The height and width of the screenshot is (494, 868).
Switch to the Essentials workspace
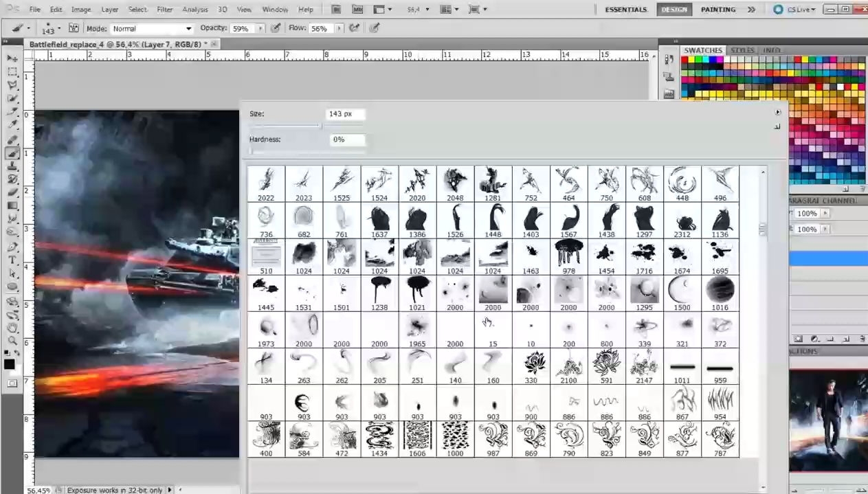tap(625, 10)
